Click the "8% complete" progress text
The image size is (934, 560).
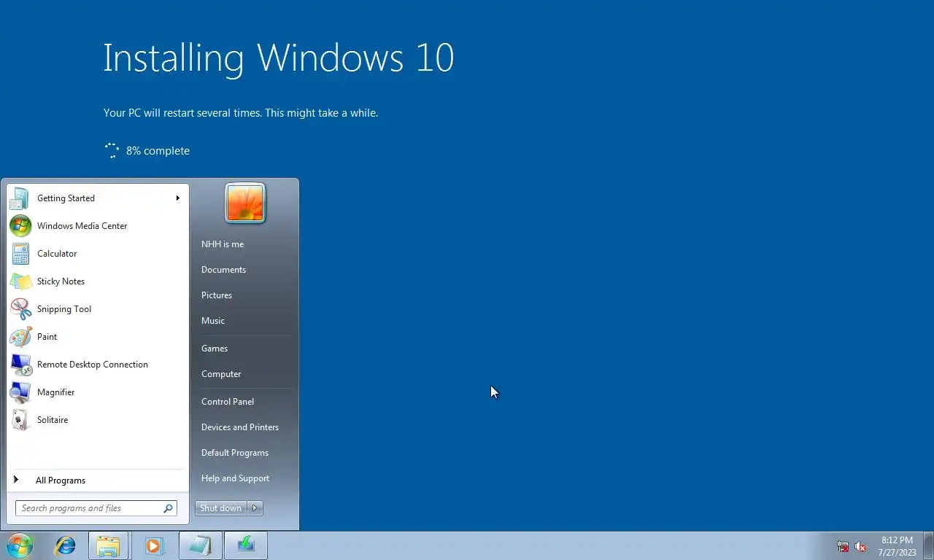point(158,151)
